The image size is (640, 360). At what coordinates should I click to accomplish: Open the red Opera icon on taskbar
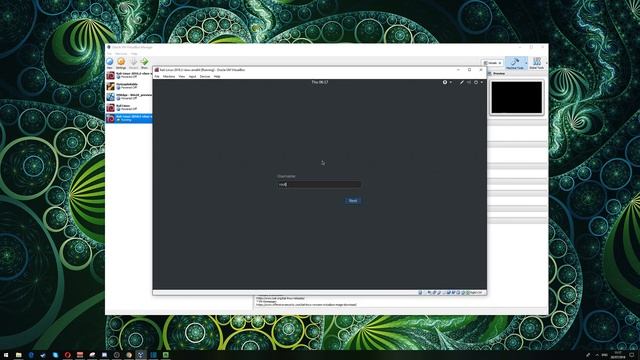[67, 355]
